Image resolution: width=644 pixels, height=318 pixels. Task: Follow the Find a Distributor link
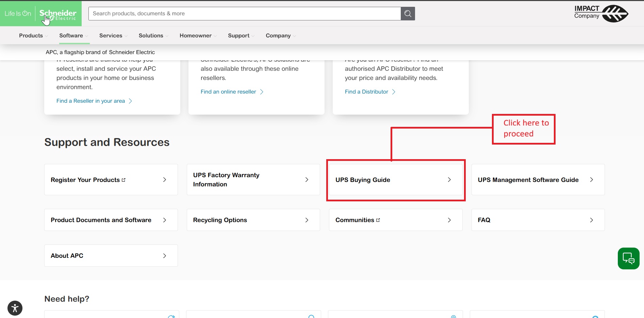click(370, 92)
